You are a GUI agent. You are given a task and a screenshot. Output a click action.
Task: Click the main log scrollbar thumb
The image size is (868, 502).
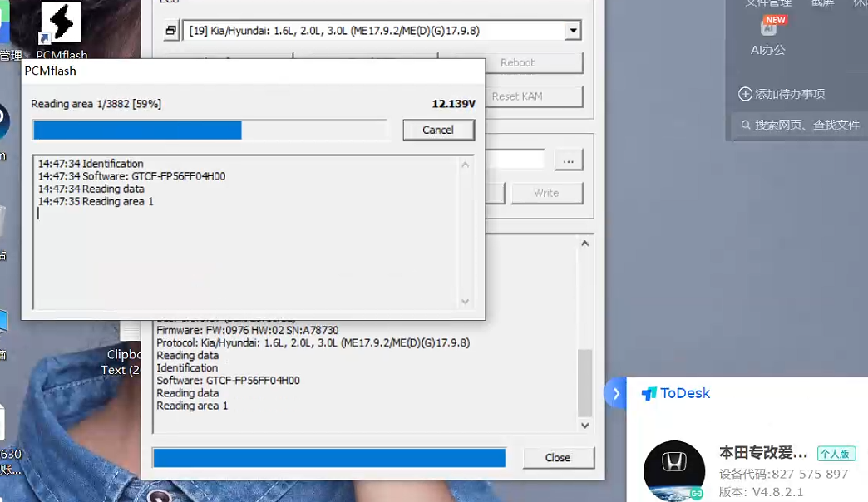coord(585,382)
